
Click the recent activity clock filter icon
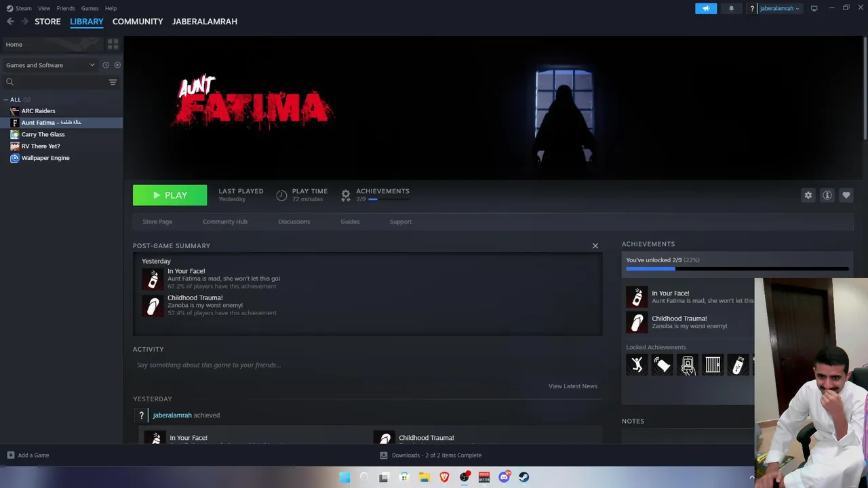tap(106, 65)
